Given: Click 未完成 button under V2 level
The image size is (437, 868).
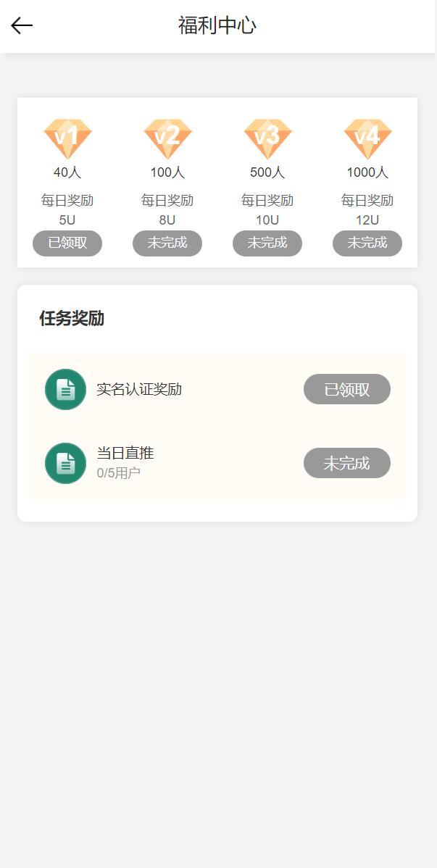Looking at the screenshot, I should coord(167,243).
